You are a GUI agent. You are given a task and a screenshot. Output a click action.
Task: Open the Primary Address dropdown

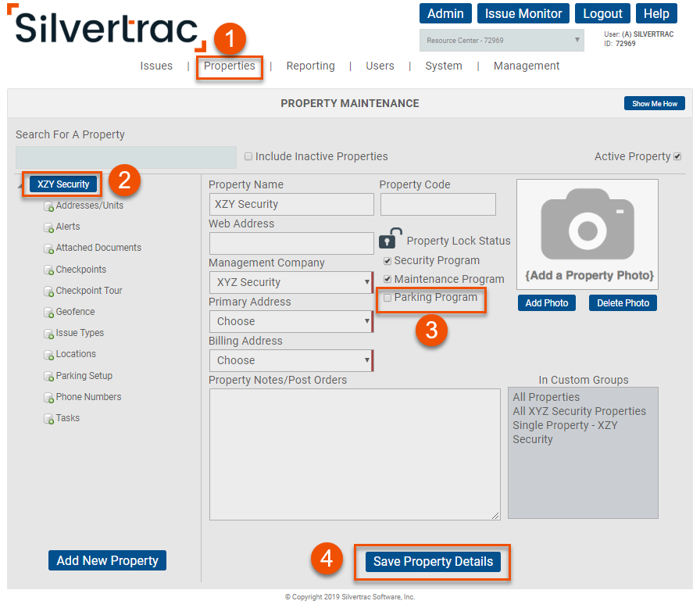(x=291, y=321)
